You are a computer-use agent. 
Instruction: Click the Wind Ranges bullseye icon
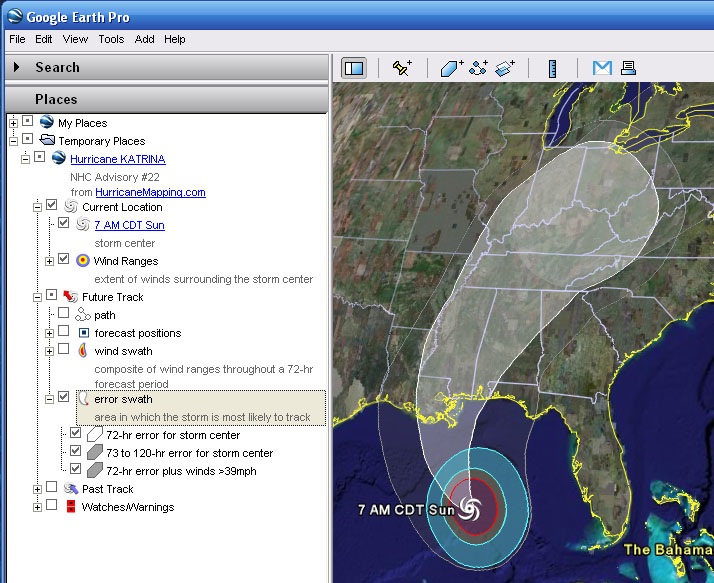[x=82, y=261]
